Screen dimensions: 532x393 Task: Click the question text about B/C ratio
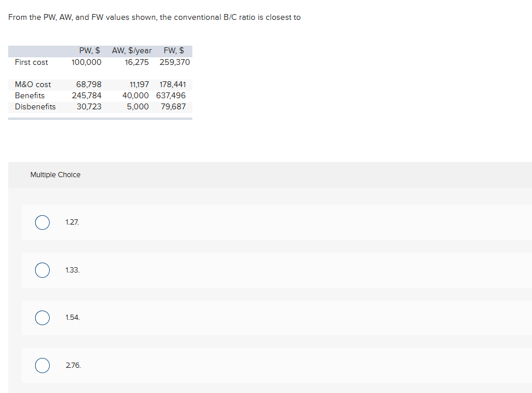pyautogui.click(x=154, y=17)
